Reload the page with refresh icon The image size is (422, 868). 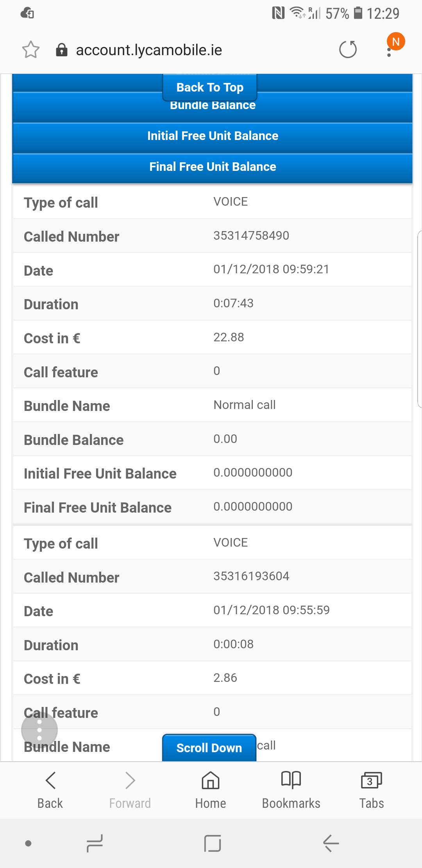pos(348,50)
